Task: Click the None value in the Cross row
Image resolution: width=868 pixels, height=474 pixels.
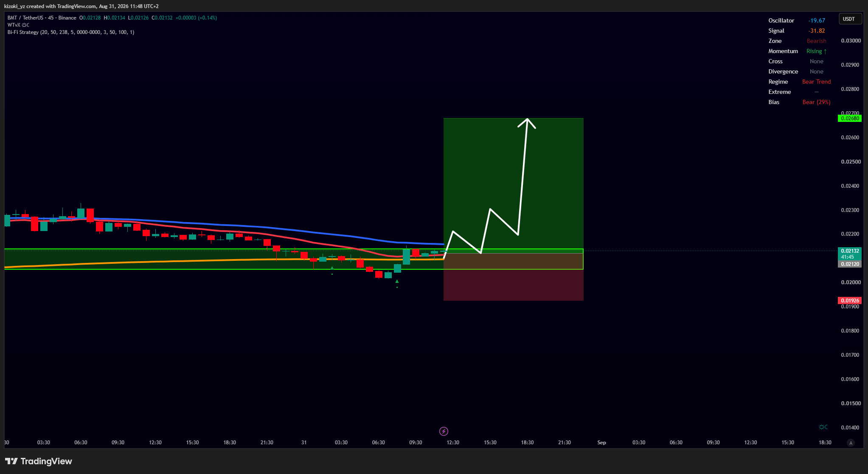Action: (817, 61)
